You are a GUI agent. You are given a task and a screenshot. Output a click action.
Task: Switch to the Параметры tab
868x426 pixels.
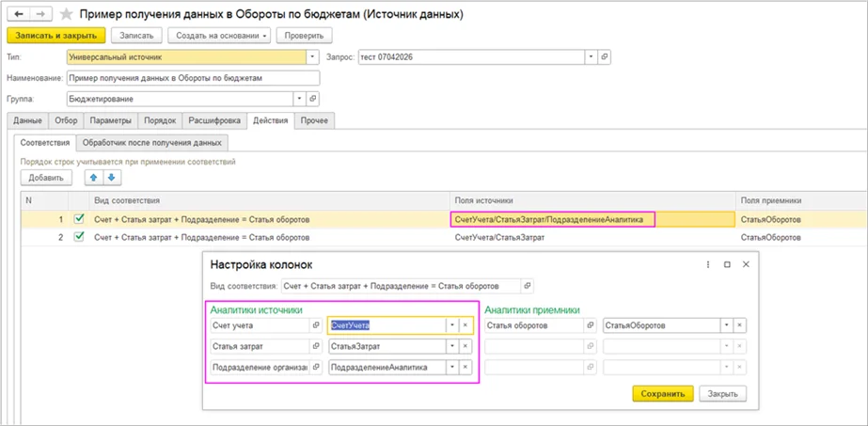pyautogui.click(x=111, y=120)
